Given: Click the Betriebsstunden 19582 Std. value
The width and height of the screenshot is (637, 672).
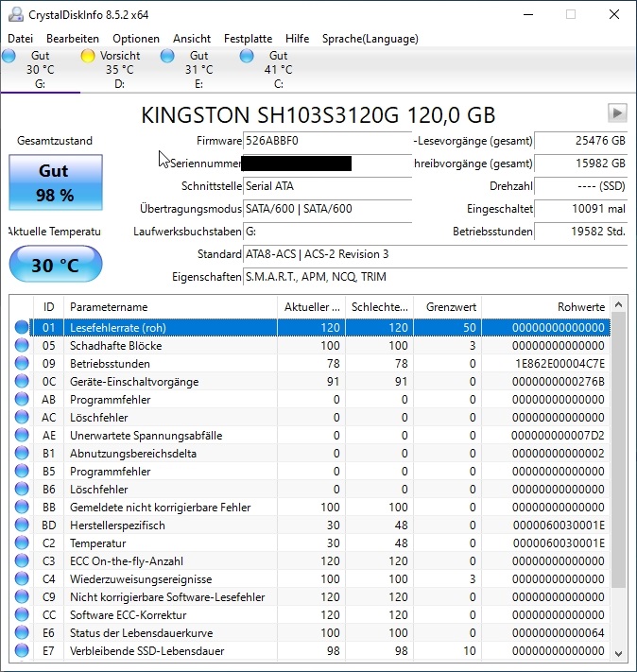Looking at the screenshot, I should point(581,232).
